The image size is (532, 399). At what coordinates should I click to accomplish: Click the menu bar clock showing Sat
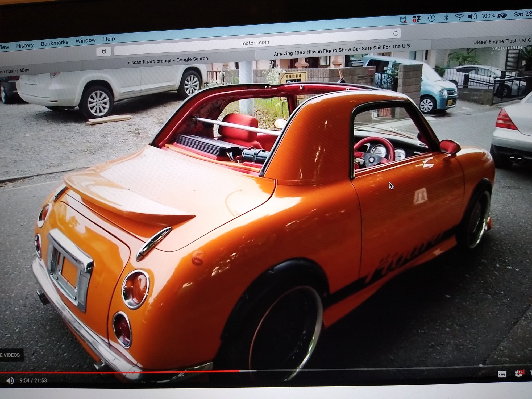pyautogui.click(x=523, y=14)
